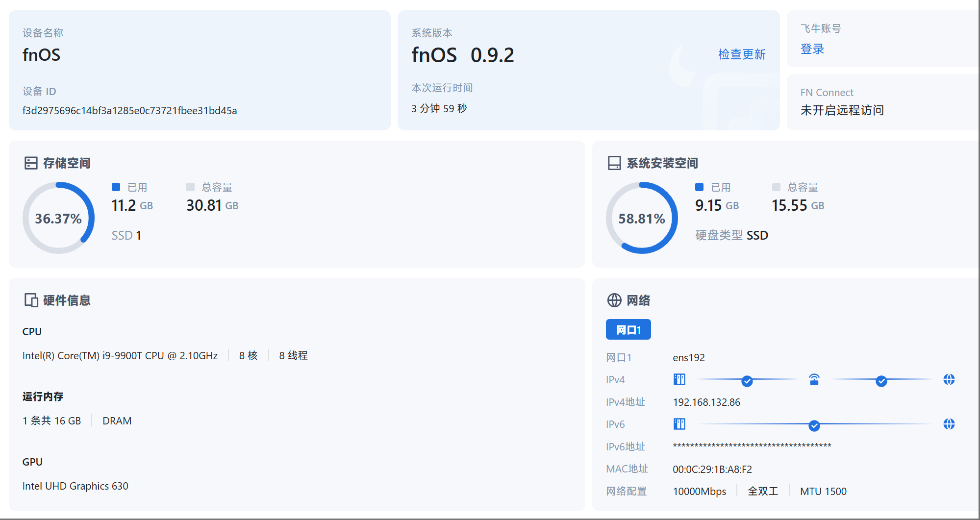Click the system version fnOS 0.9.2
The width and height of the screenshot is (980, 520).
[x=463, y=55]
